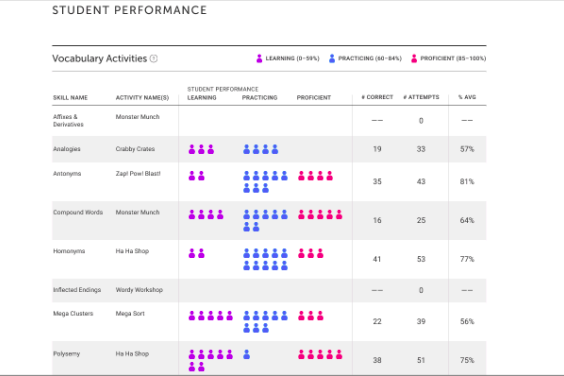
Task: Click the info icon beside Vocabulary Activities
Action: pos(154,58)
